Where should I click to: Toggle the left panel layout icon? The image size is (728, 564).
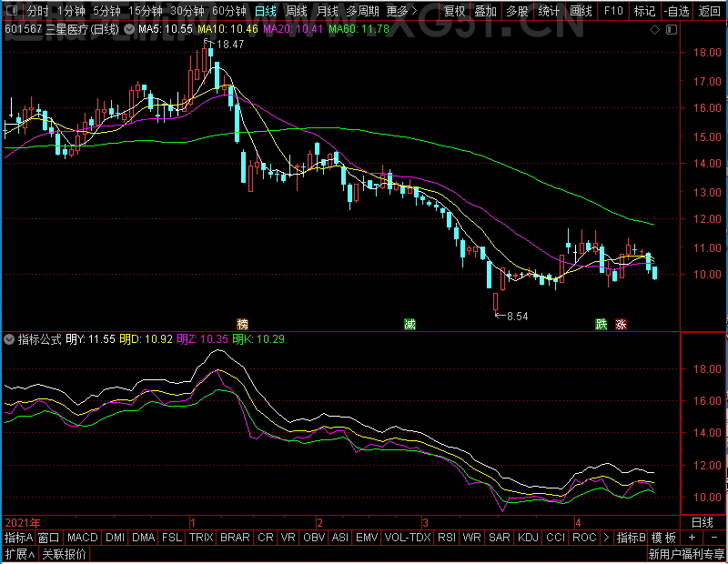12,11
